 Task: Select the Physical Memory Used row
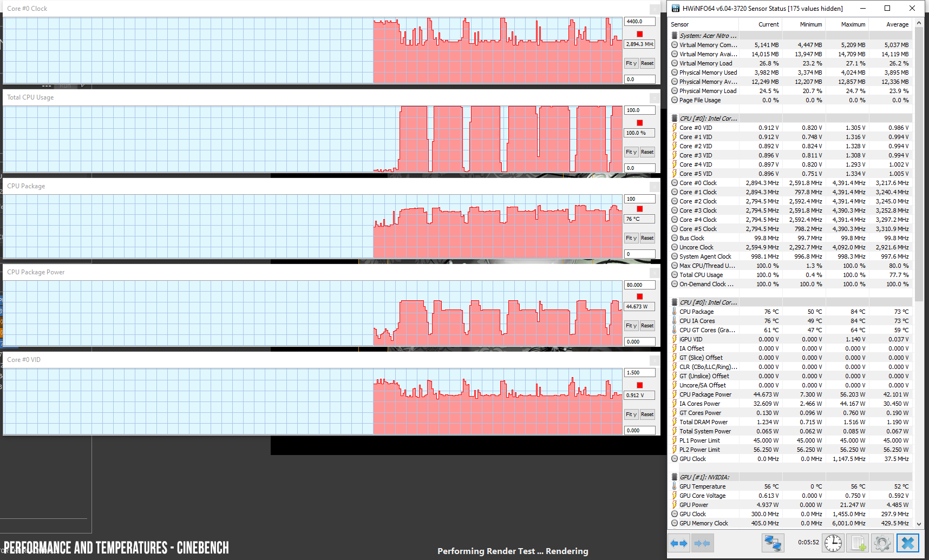coord(791,73)
